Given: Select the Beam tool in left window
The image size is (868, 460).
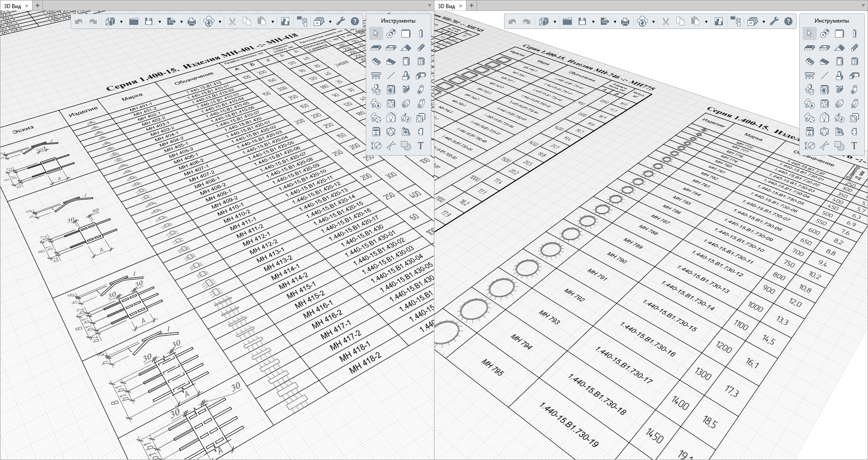Looking at the screenshot, I should 421,47.
